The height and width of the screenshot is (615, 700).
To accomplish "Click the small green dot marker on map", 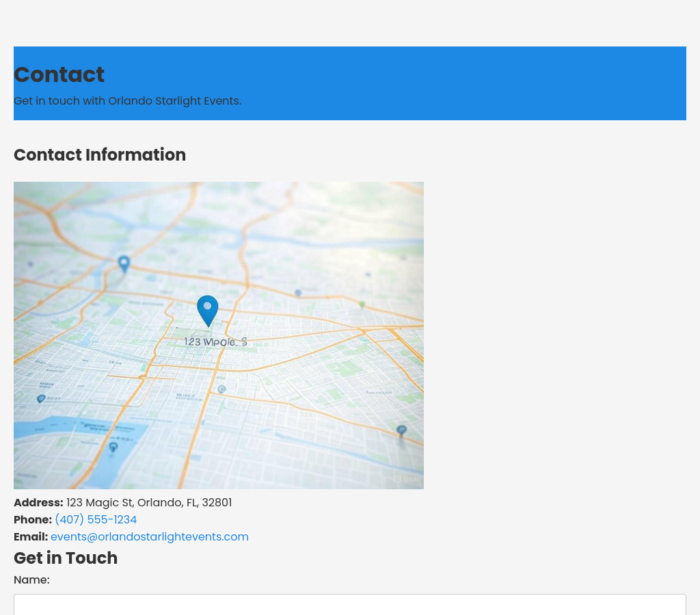I will [362, 305].
